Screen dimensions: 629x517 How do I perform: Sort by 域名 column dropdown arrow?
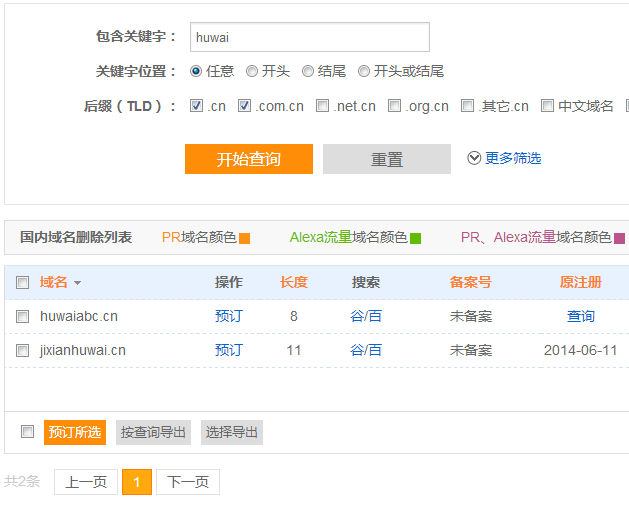(78, 283)
